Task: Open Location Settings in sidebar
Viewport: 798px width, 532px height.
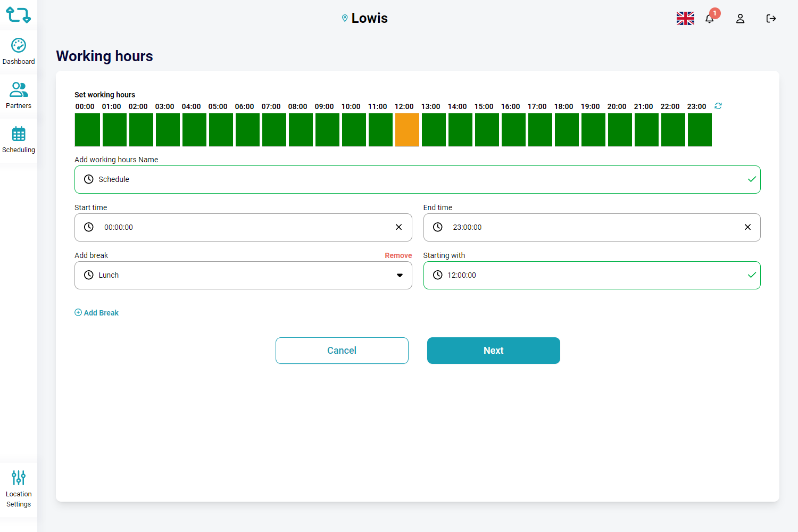Action: tap(19, 489)
